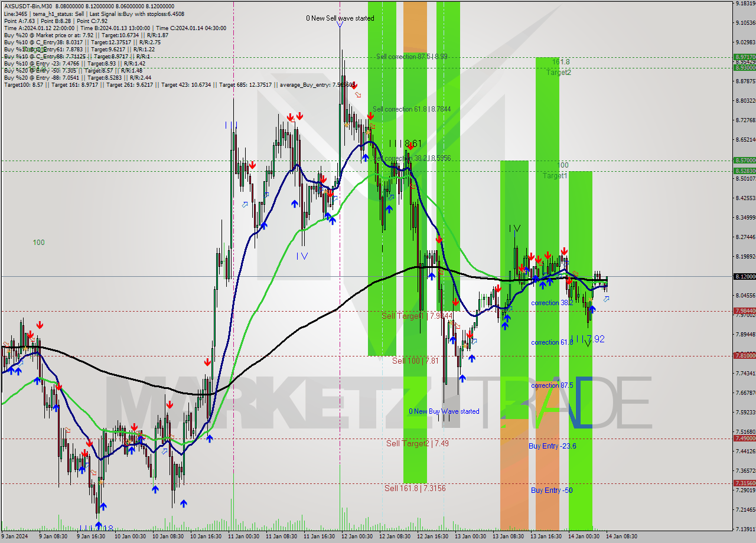Viewport: 756px width, 543px height.
Task: Click the green 8.52830 price tag
Action: click(744, 171)
